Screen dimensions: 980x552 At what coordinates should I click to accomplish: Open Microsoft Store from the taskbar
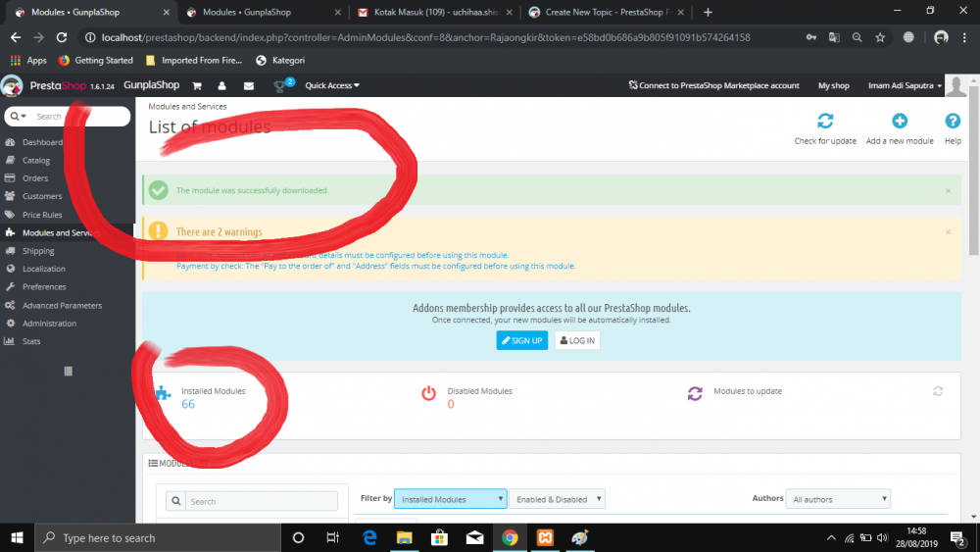point(439,537)
